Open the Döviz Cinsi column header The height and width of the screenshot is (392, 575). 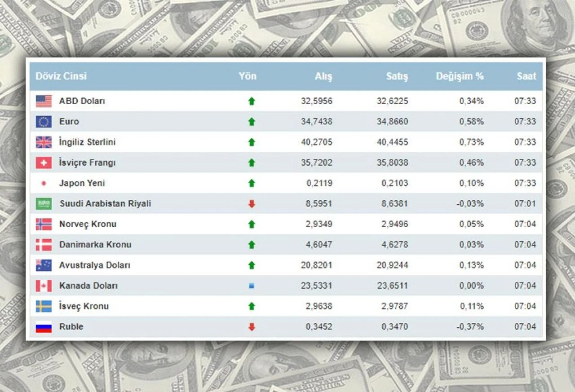click(x=62, y=76)
